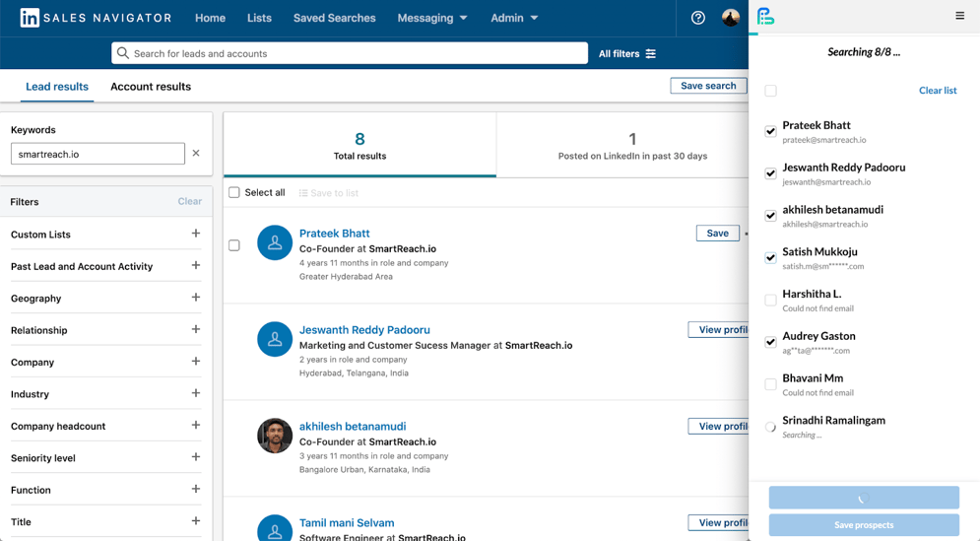This screenshot has width=980, height=541.
Task: Open Jeswanth Reddy Padooru's name link
Action: [x=364, y=329]
